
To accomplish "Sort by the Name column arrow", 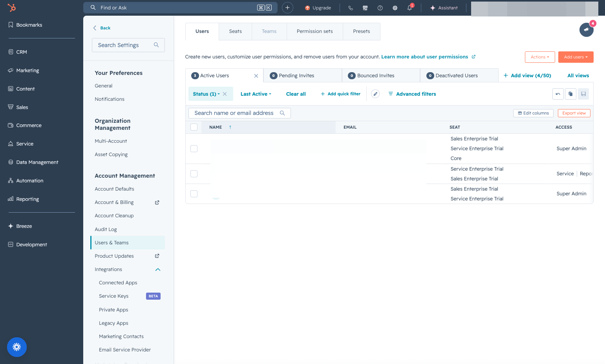I will 230,127.
